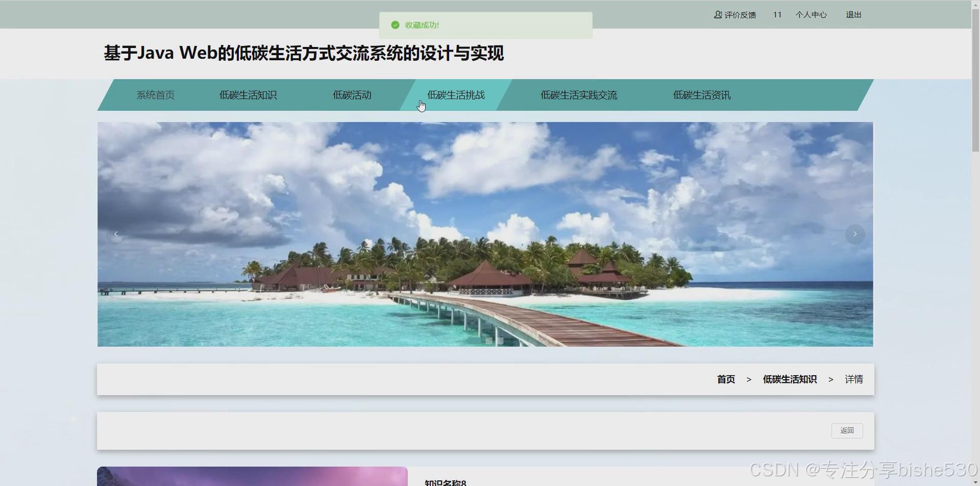The height and width of the screenshot is (486, 980).
Task: Click 首页 in the breadcrumb
Action: coord(725,379)
